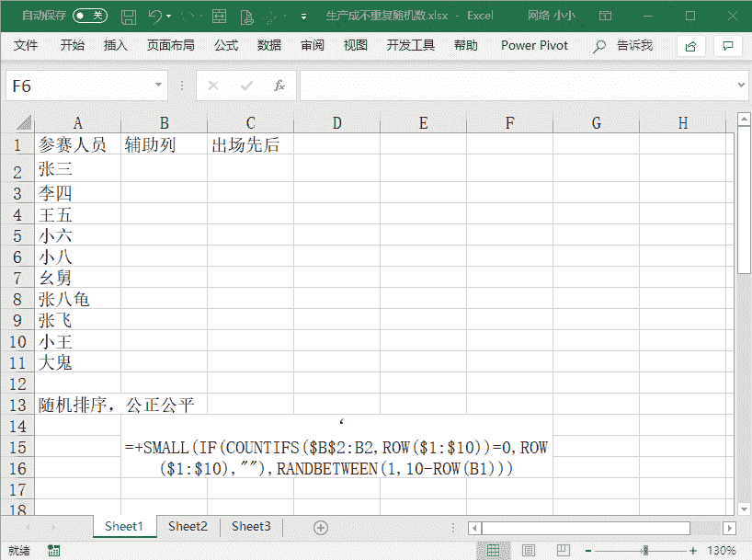
Task: Switch to Page Layout view icon
Action: [529, 551]
